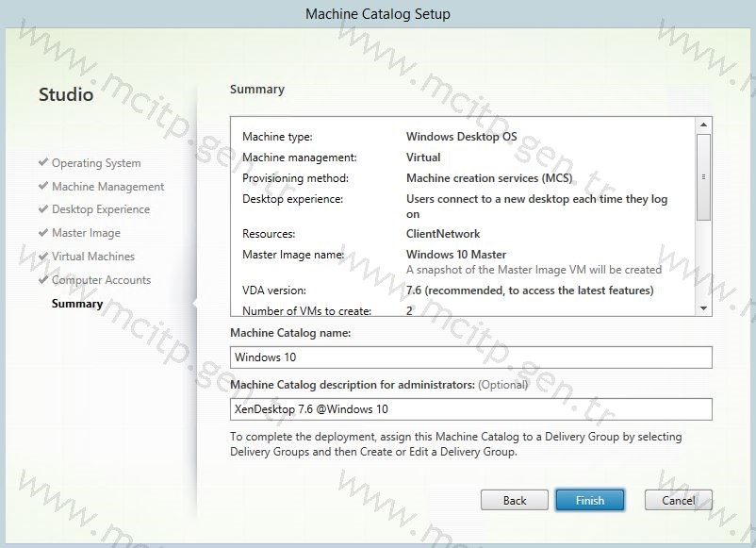Click the 'Resources:' label
This screenshot has height=548, width=756.
pos(269,234)
